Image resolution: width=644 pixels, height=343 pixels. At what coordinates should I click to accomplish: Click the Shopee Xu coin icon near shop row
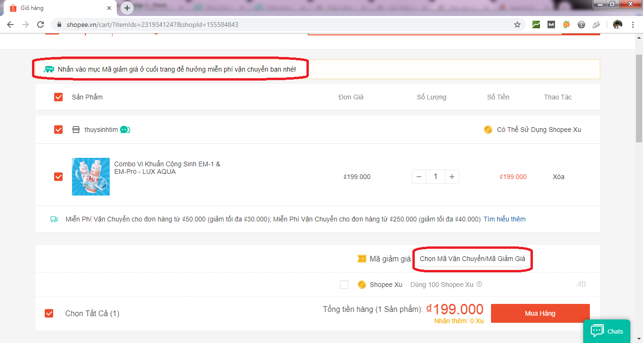tap(488, 130)
